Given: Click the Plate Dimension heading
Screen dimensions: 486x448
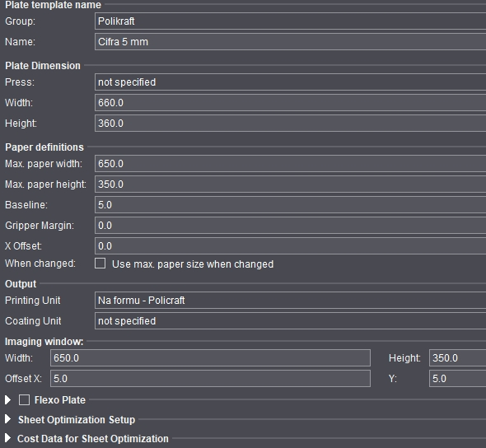Looking at the screenshot, I should point(43,66).
